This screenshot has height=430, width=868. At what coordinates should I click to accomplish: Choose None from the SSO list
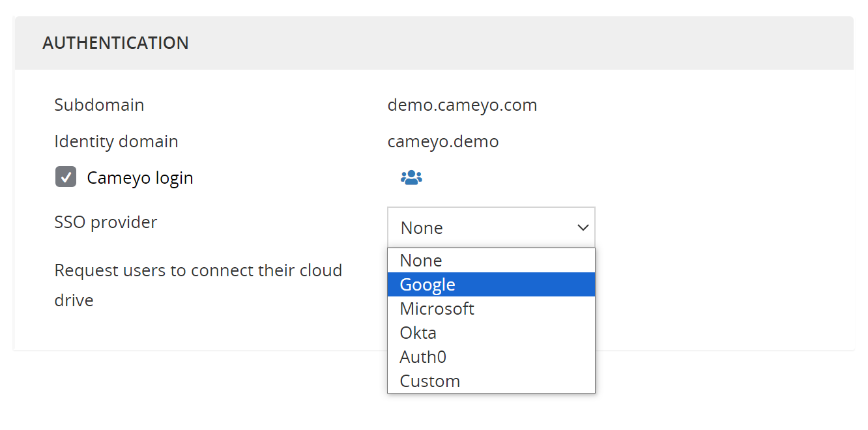coord(491,261)
